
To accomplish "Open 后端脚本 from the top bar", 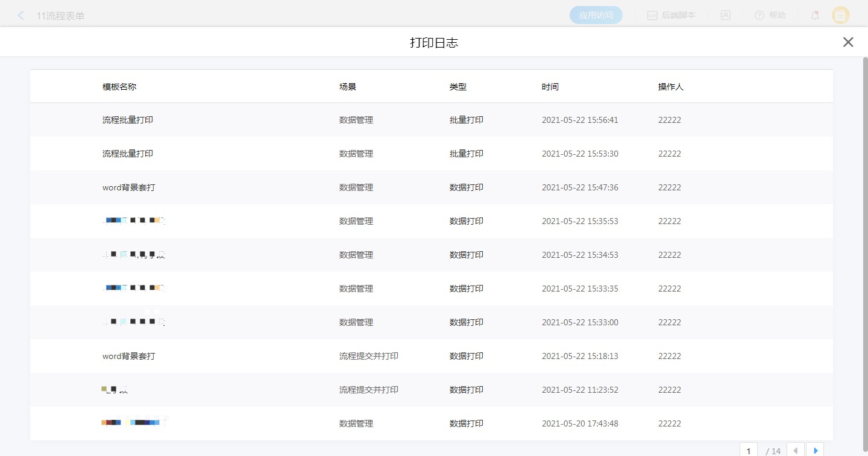I will pyautogui.click(x=671, y=16).
